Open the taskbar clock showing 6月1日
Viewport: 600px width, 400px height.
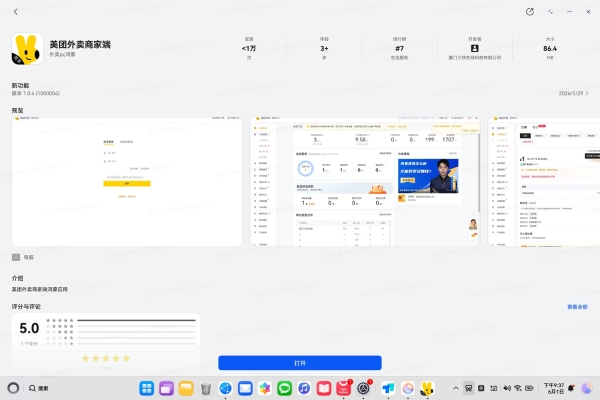[x=554, y=388]
